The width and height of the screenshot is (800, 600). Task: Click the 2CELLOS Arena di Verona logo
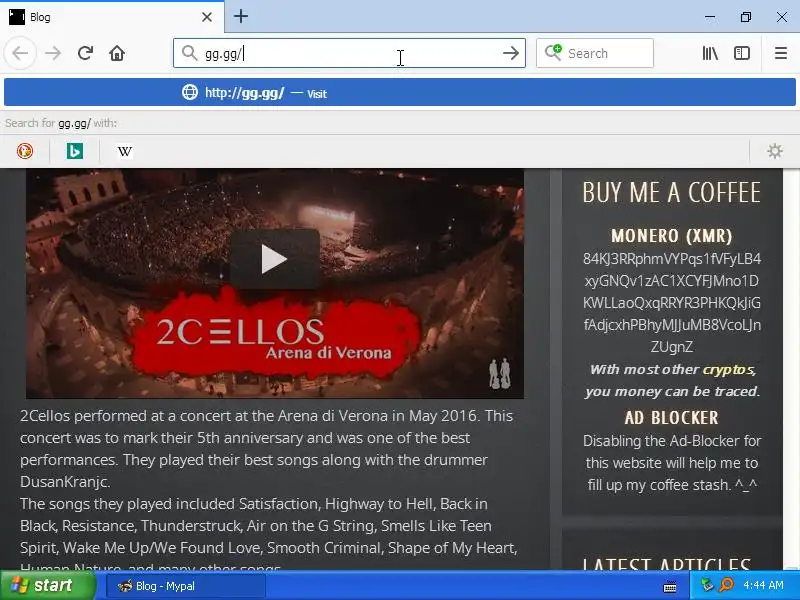coord(276,338)
